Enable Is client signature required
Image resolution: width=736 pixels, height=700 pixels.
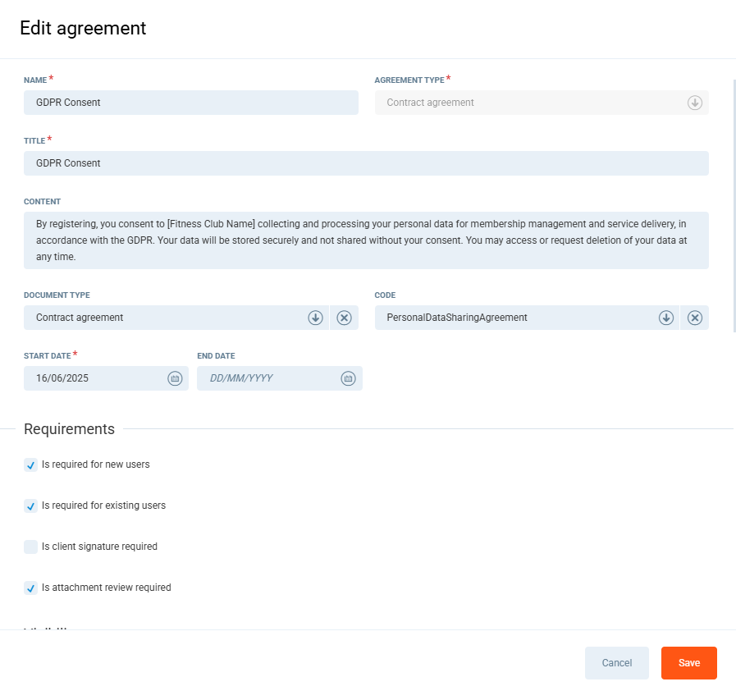[31, 547]
